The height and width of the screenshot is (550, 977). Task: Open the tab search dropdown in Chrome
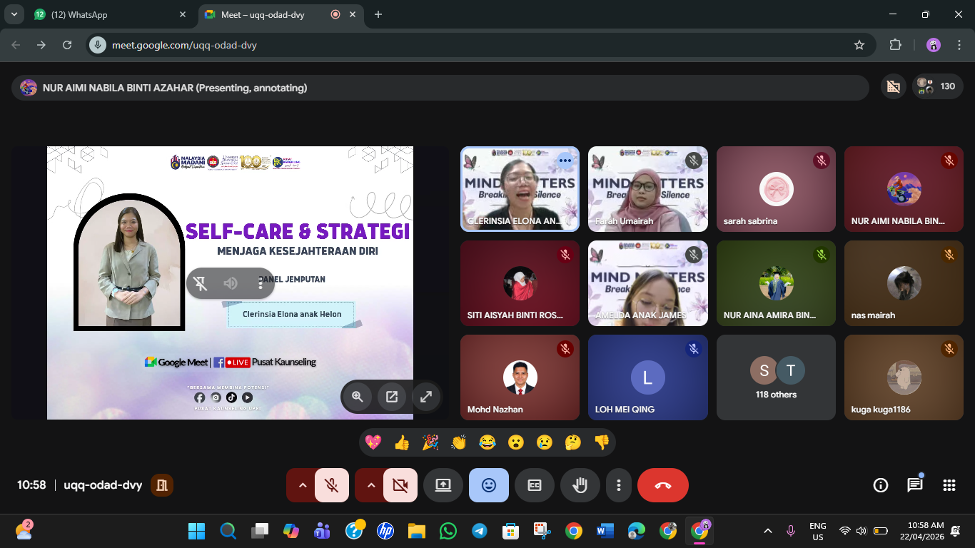(13, 15)
